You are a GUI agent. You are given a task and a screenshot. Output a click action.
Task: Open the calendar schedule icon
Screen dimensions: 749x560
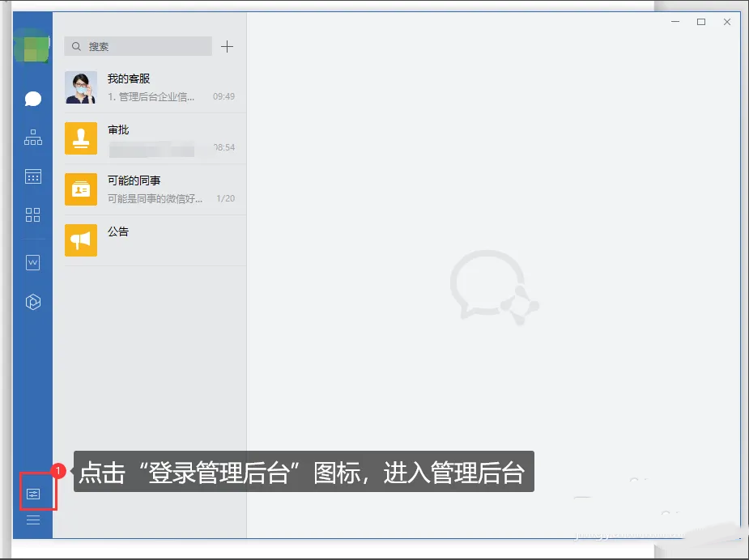(x=32, y=176)
